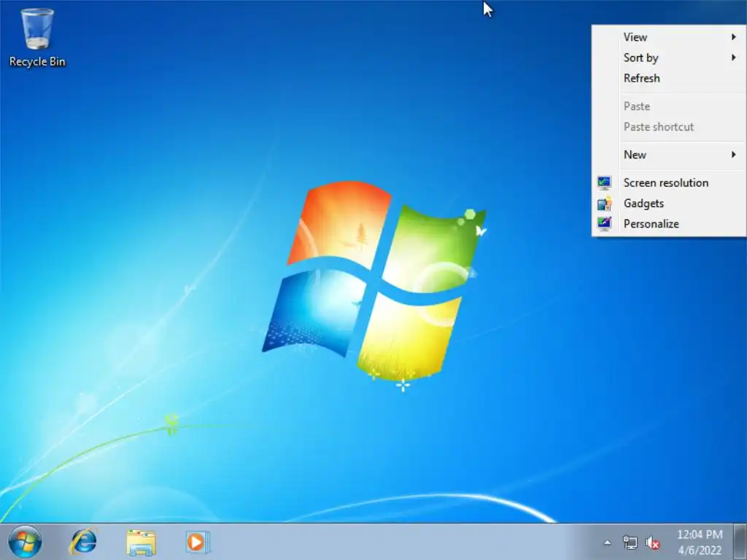Image resolution: width=747 pixels, height=560 pixels.
Task: Click the Show desktop strip
Action: click(x=741, y=542)
